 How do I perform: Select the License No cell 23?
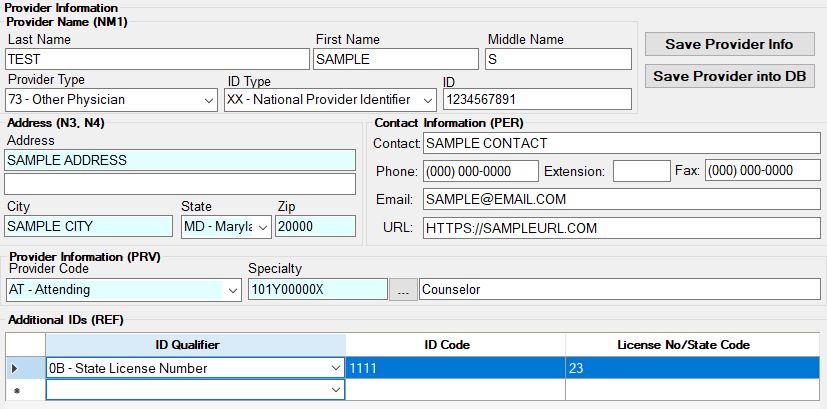pos(693,368)
